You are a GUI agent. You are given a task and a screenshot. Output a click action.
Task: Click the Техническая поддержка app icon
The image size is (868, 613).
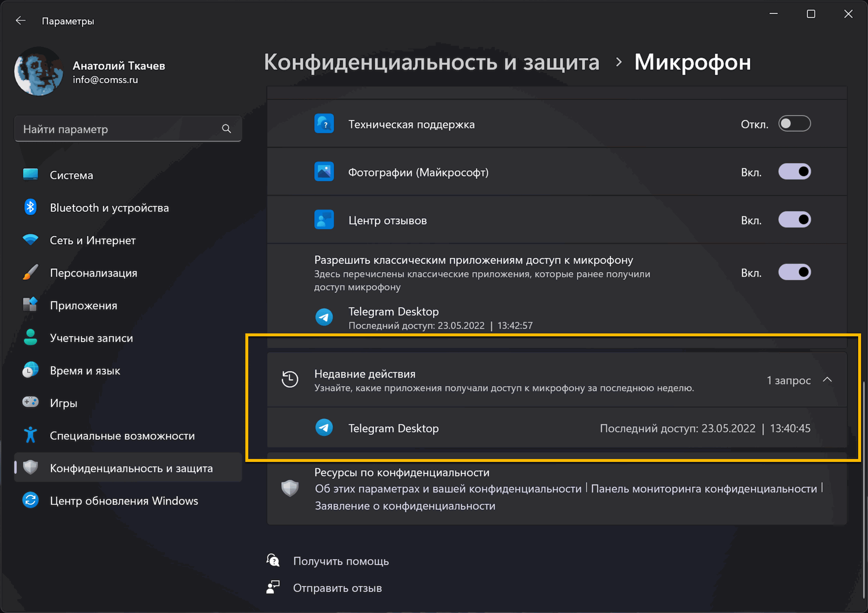[x=324, y=124]
